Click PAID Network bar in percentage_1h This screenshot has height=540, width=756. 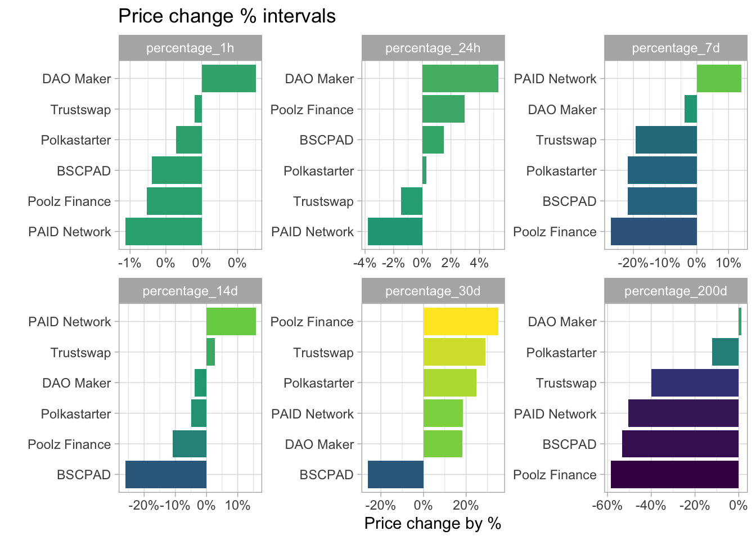(164, 232)
